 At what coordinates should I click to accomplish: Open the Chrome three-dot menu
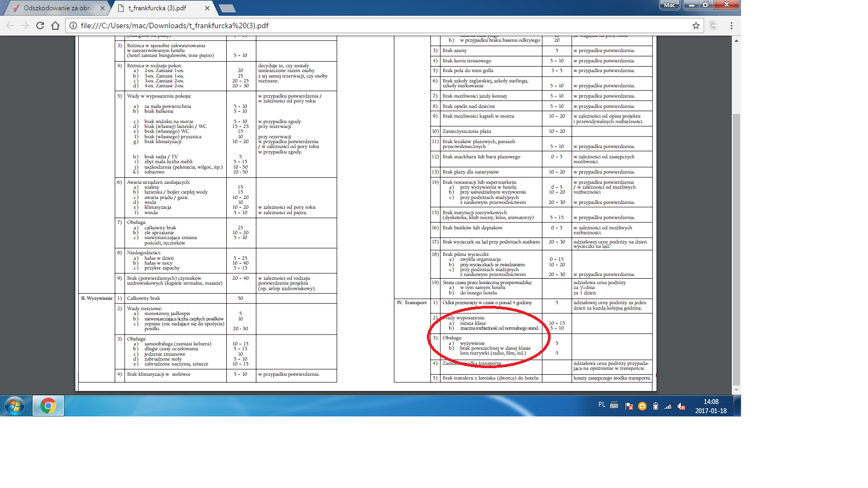tap(731, 25)
